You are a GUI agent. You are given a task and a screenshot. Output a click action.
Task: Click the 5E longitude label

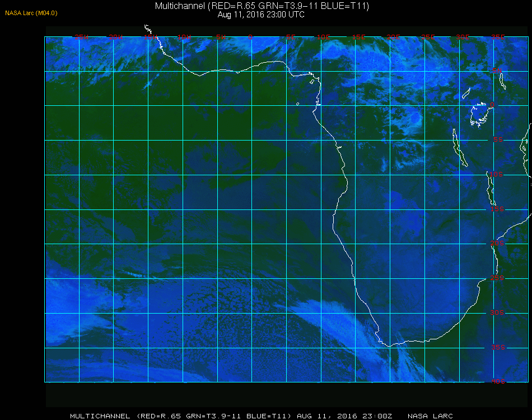point(291,37)
